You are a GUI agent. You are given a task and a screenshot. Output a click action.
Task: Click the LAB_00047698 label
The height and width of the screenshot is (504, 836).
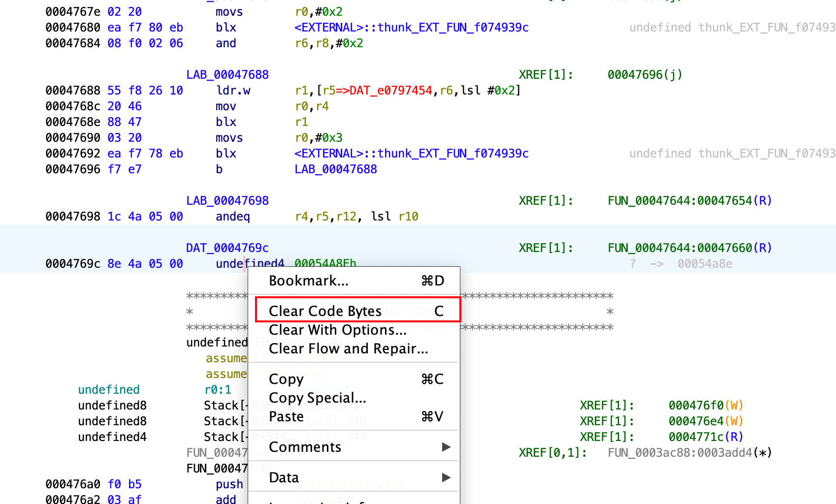click(227, 201)
